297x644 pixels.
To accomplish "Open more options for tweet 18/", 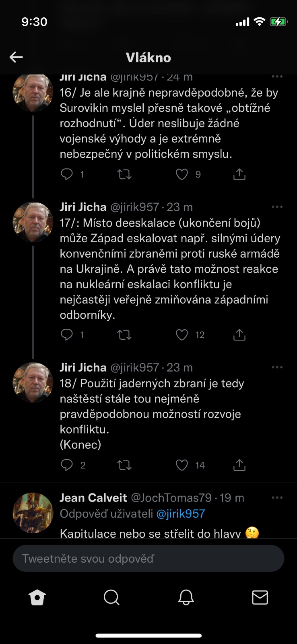I will pos(277,367).
